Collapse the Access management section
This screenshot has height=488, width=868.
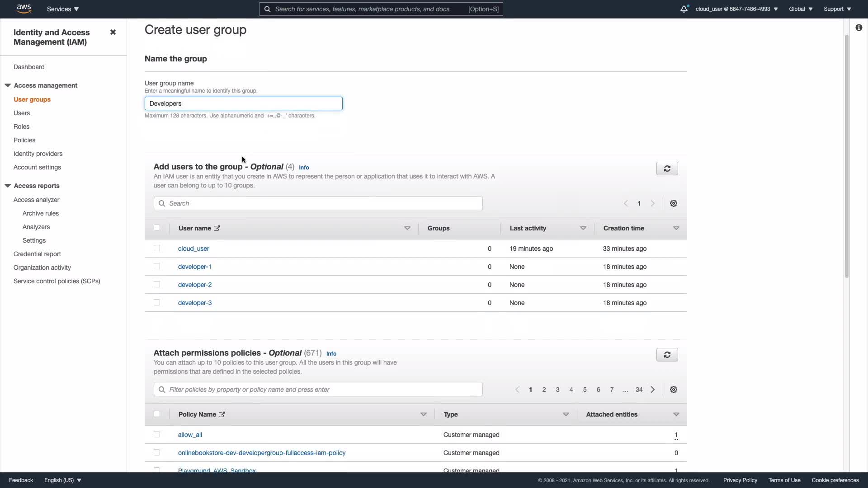point(8,85)
